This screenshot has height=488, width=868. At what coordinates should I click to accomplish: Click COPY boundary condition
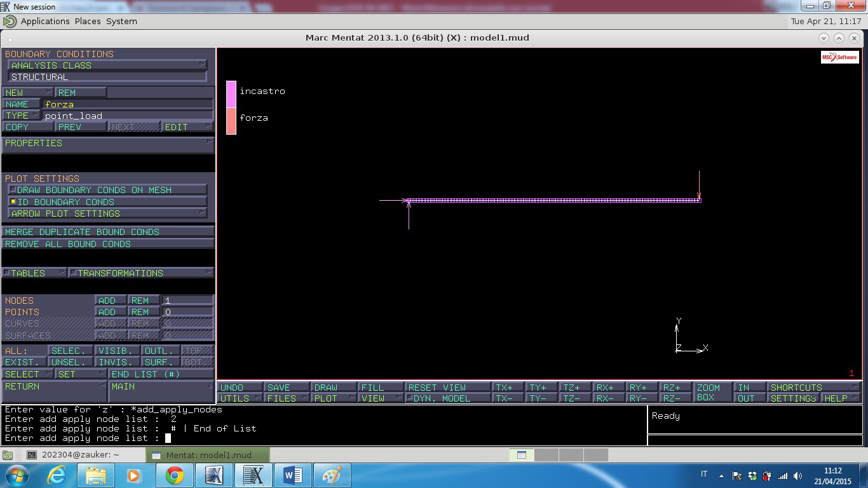(27, 127)
